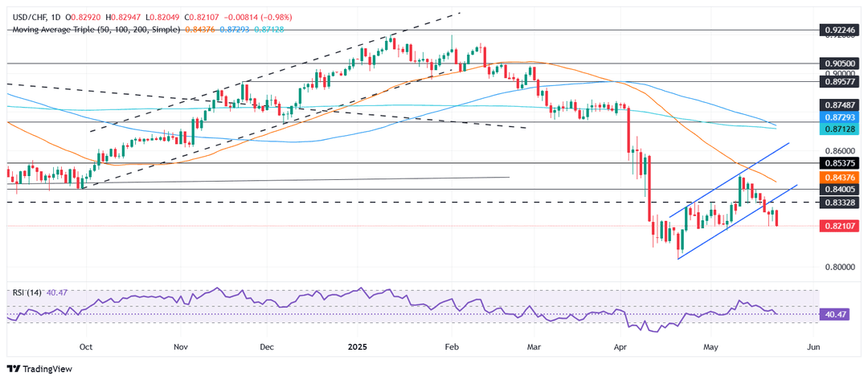
Task: Select the 0.90500 price level label
Action: [x=839, y=63]
